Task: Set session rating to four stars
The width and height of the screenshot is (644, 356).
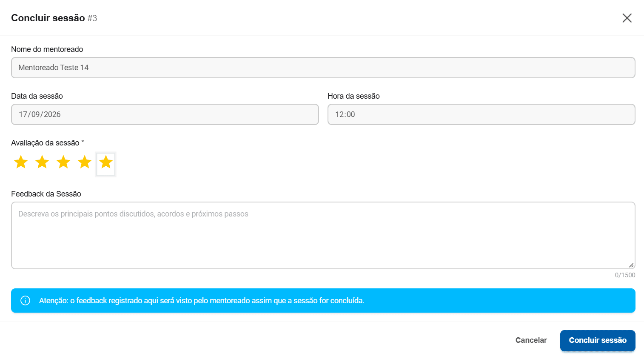Action: pos(85,162)
